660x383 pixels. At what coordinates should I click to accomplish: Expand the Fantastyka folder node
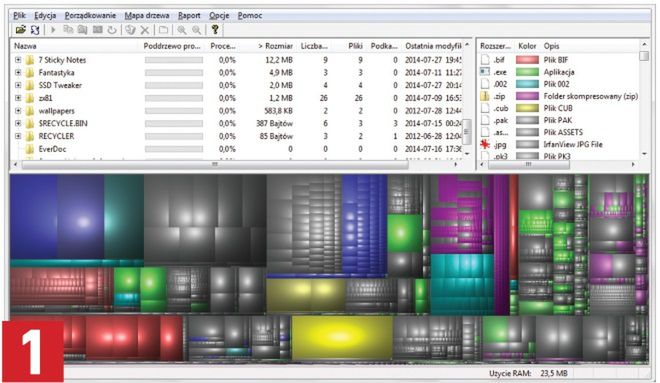tap(18, 72)
